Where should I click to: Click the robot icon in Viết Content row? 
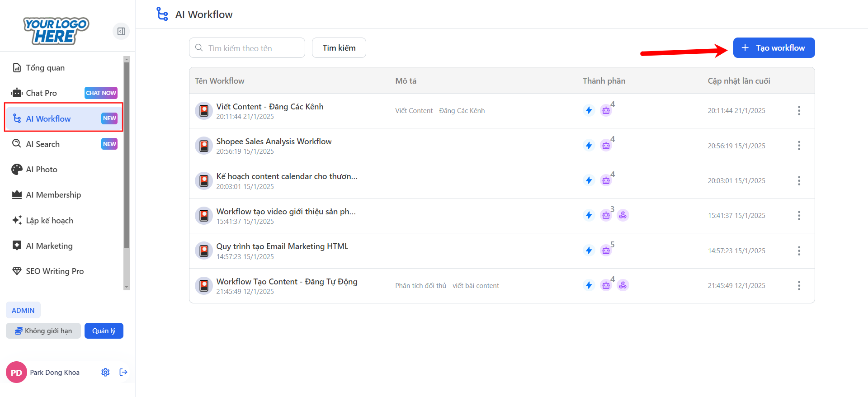pyautogui.click(x=606, y=110)
